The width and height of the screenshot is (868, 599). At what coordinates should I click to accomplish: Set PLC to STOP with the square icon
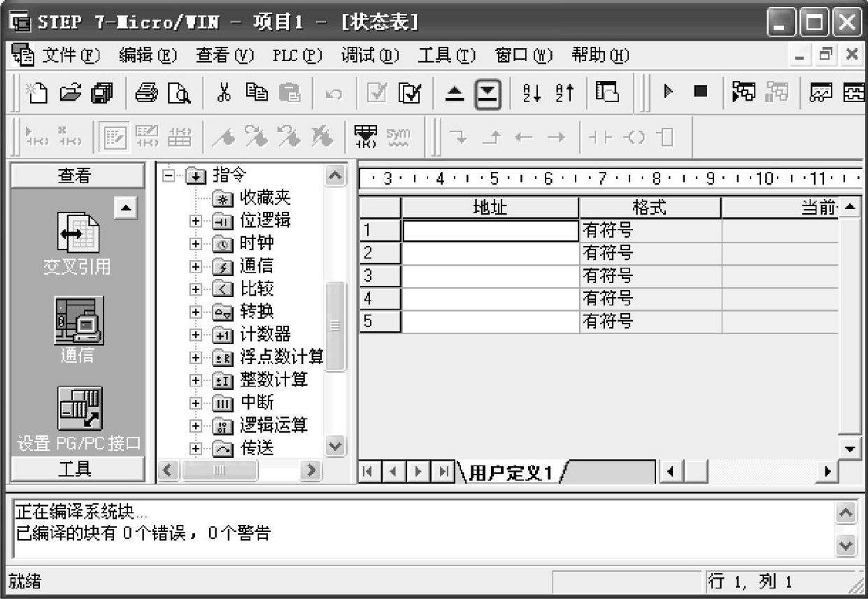pyautogui.click(x=700, y=92)
